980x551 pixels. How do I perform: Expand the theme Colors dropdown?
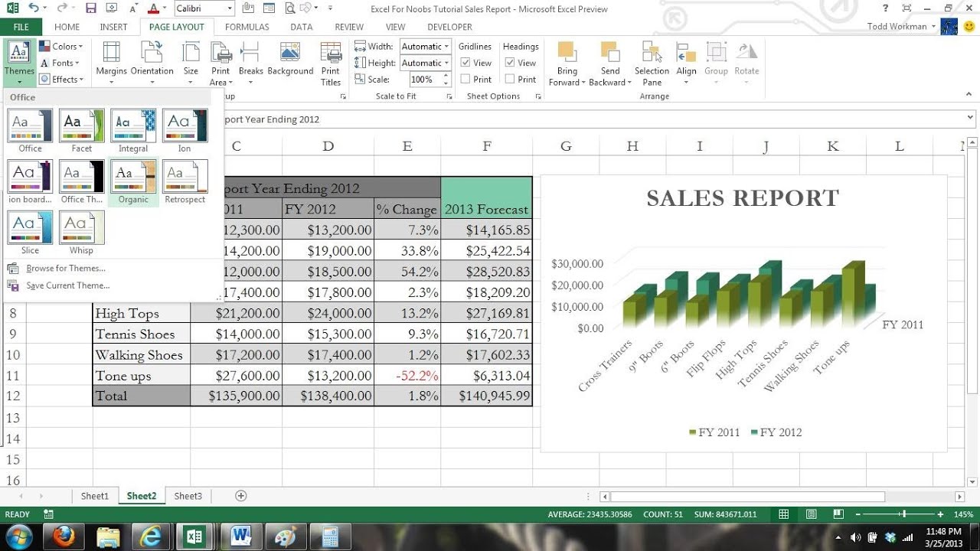61,47
